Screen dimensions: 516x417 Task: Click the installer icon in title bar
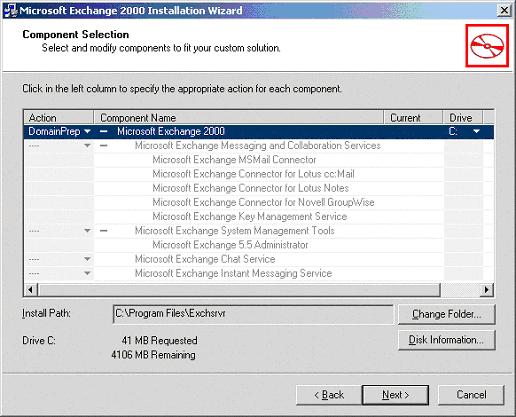point(10,10)
